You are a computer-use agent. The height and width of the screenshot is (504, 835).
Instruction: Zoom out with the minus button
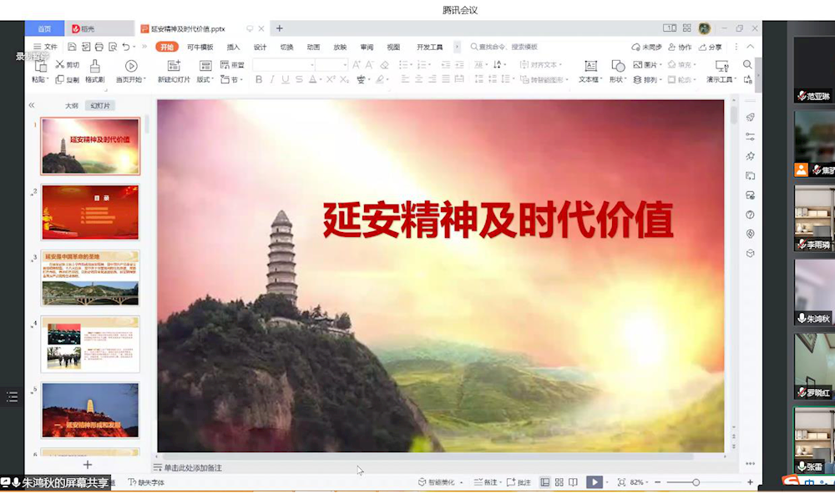click(x=658, y=482)
